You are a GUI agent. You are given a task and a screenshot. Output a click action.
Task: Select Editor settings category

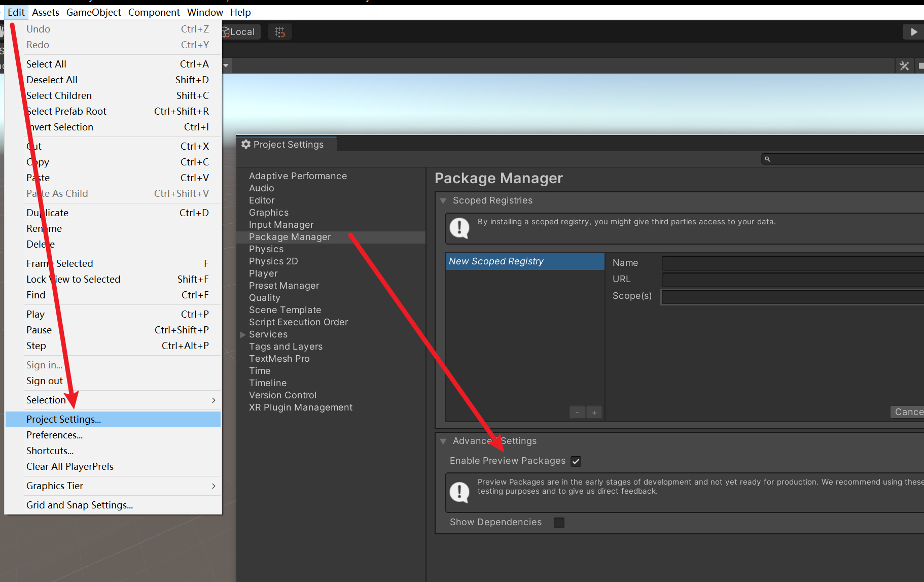[331, 200]
